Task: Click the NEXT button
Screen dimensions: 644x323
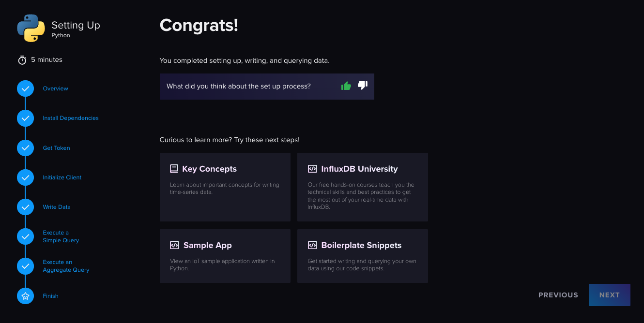Action: [609, 295]
